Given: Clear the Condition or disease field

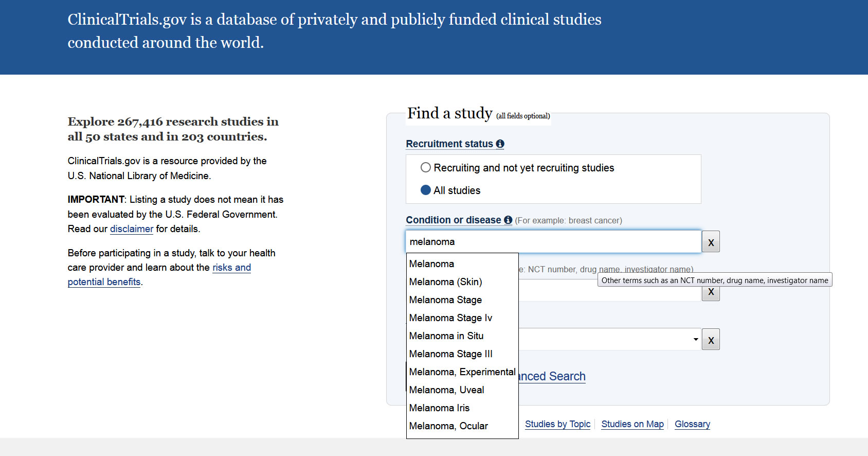Looking at the screenshot, I should [x=711, y=242].
